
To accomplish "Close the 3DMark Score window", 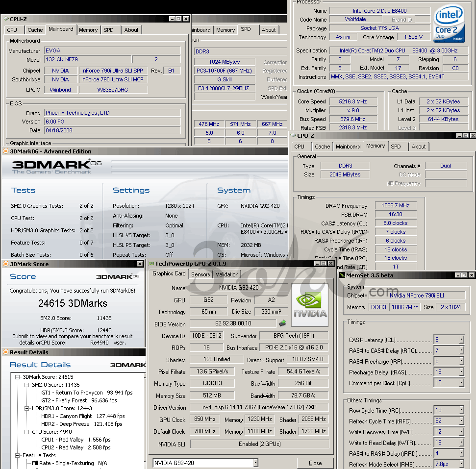I will pos(140,264).
